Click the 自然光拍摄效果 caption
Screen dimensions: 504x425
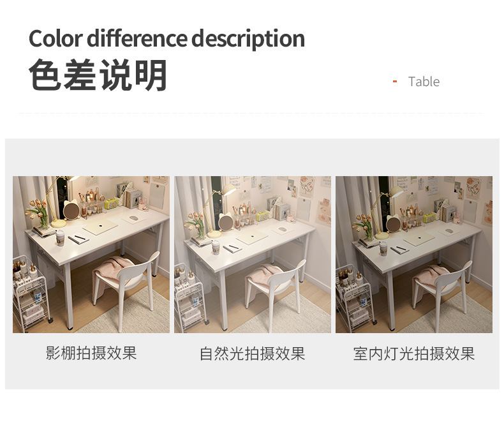tap(253, 354)
